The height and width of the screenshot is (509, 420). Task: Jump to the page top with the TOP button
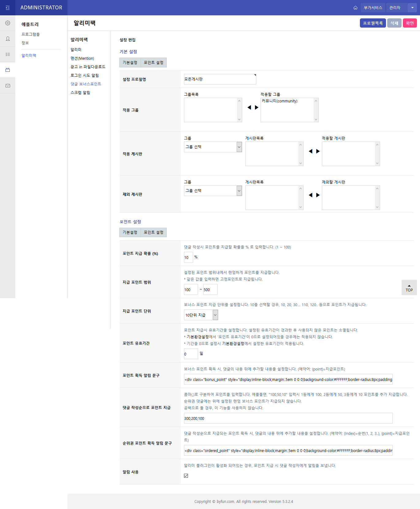[409, 287]
